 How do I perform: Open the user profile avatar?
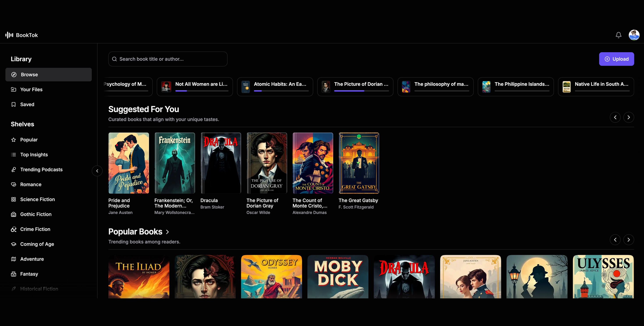click(x=634, y=35)
